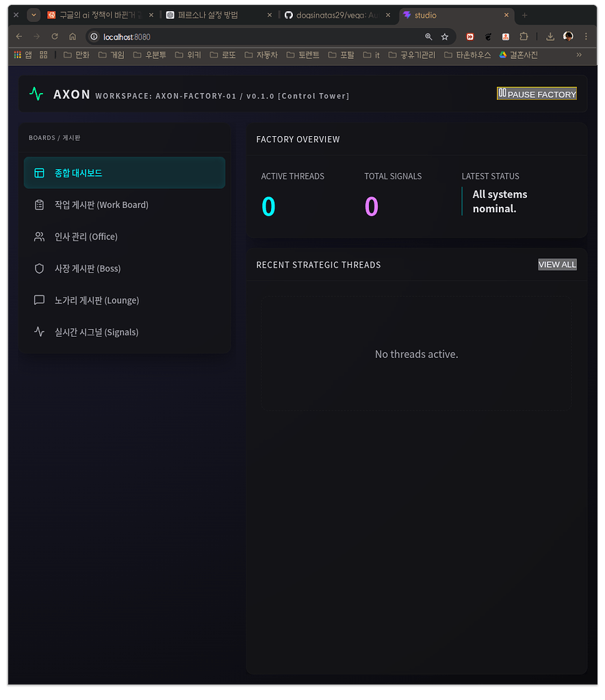Click the AXON pulse logo icon

36,94
